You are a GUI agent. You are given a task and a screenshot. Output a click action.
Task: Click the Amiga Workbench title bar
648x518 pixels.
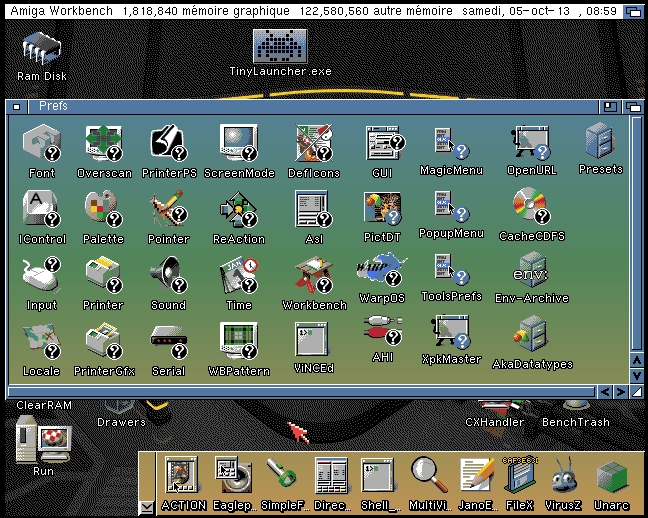tap(313, 11)
